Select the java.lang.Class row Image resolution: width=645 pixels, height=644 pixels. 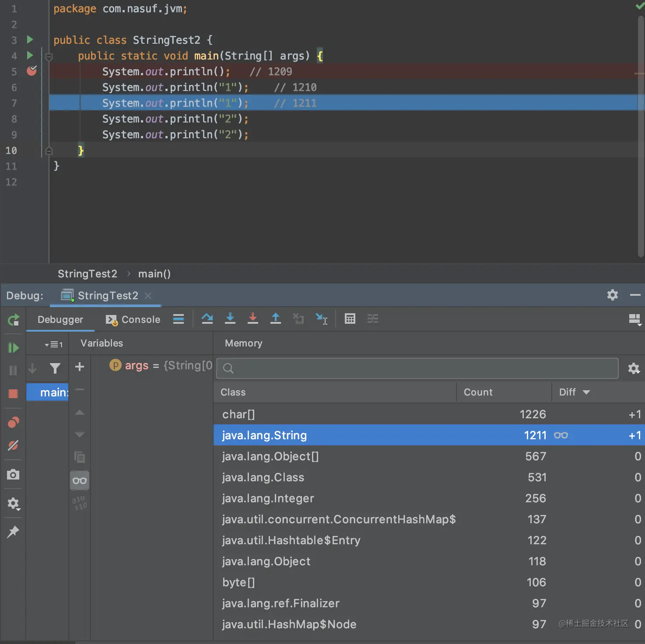[x=429, y=477]
